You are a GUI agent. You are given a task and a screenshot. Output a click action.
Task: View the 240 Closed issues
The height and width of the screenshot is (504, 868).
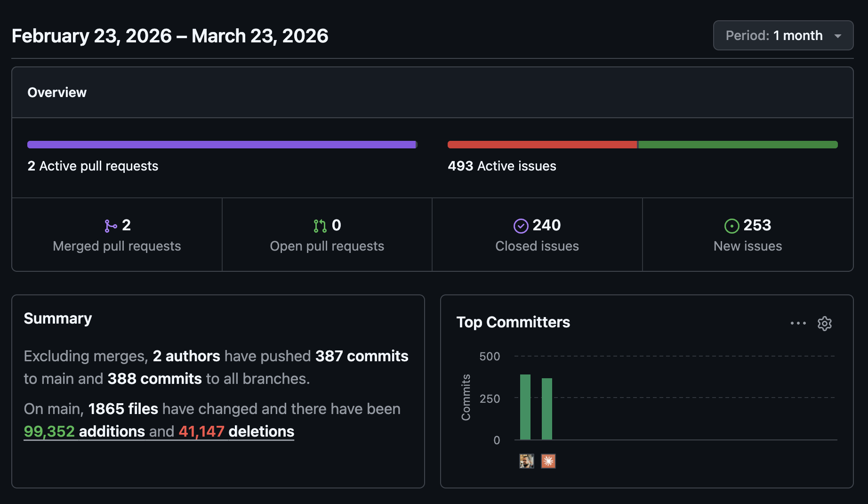pyautogui.click(x=537, y=235)
